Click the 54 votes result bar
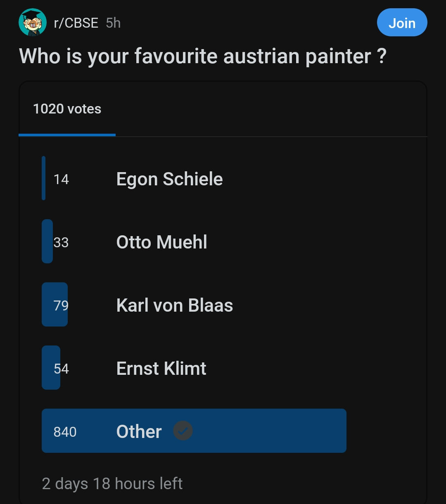Screen dimensions: 446x504 (x=51, y=368)
